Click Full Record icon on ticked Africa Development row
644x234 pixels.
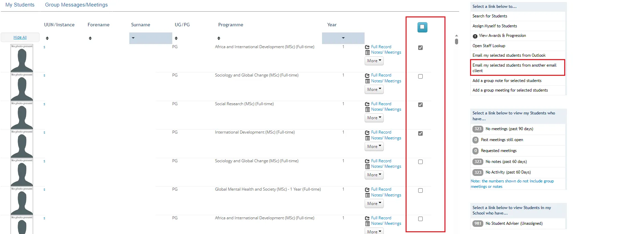pyautogui.click(x=367, y=47)
